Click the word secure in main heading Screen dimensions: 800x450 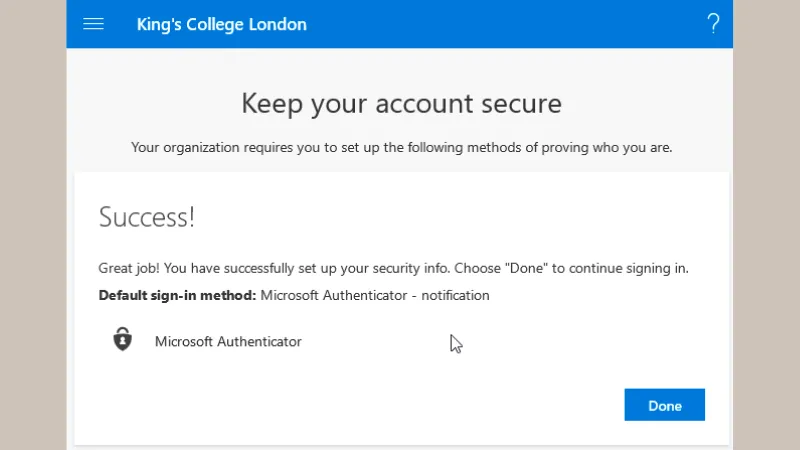point(521,104)
